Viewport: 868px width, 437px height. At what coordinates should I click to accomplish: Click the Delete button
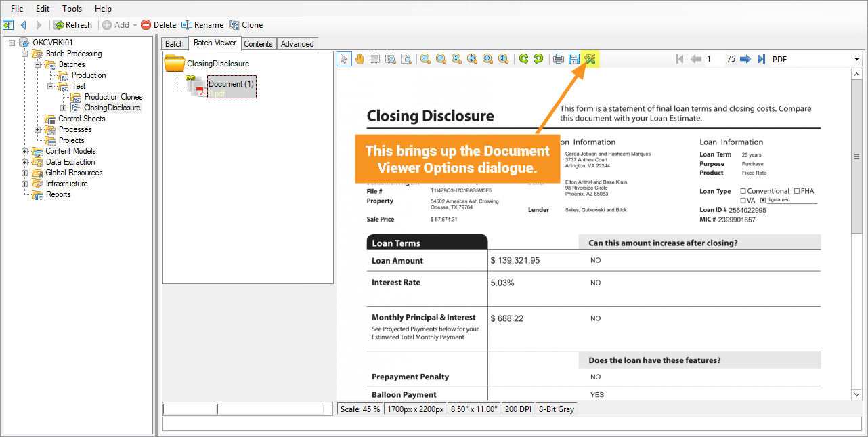coord(158,25)
